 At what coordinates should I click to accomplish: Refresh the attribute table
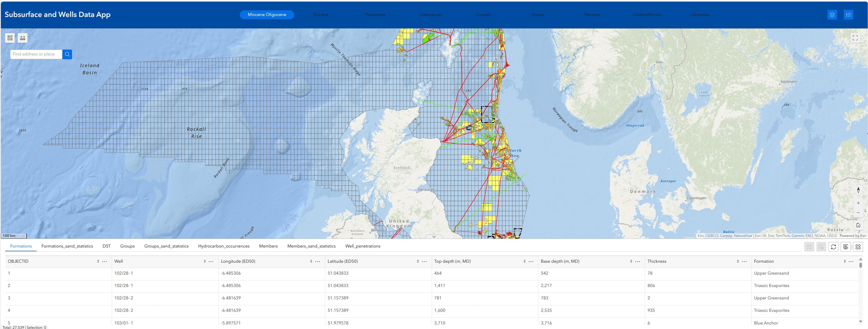tap(834, 247)
